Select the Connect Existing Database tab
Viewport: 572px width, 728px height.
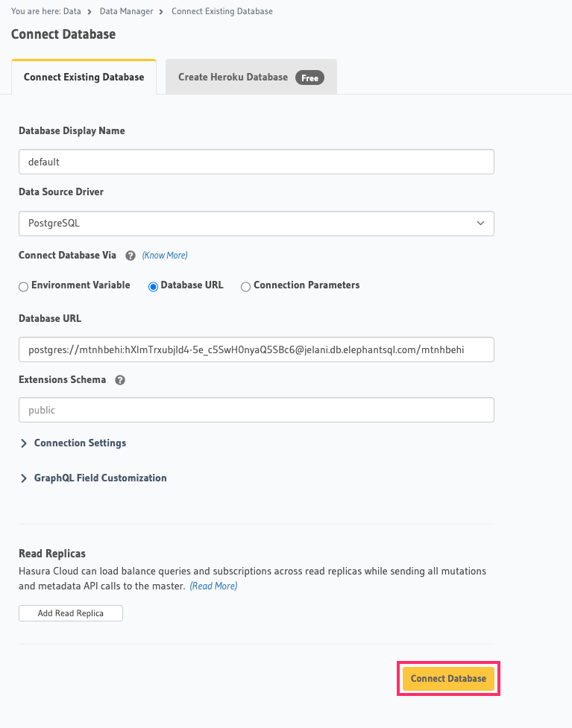(x=84, y=77)
